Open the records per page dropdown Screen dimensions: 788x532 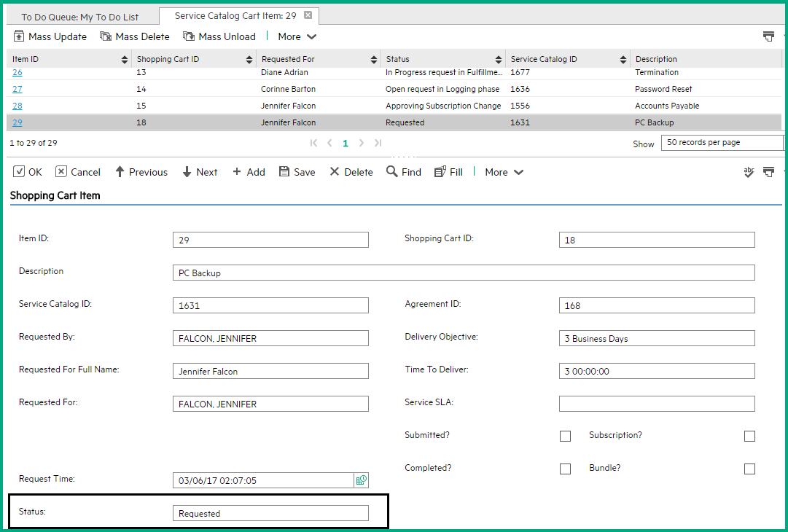pos(722,143)
